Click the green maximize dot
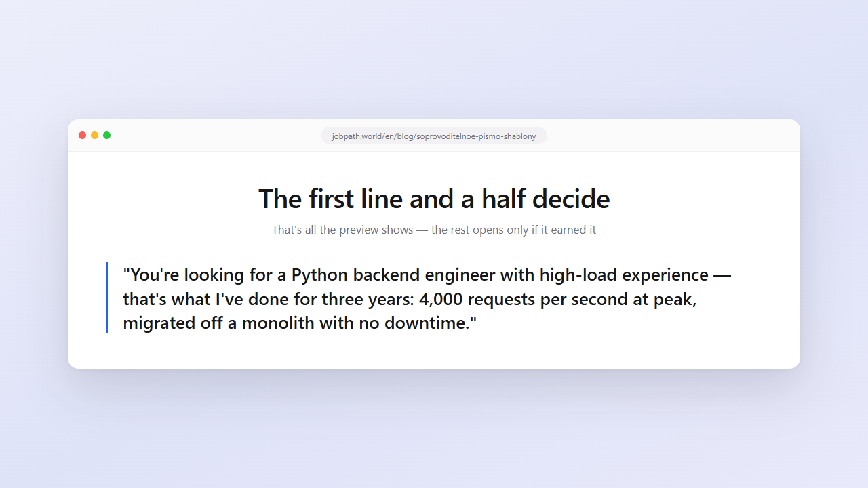The width and height of the screenshot is (868, 488). (107, 136)
